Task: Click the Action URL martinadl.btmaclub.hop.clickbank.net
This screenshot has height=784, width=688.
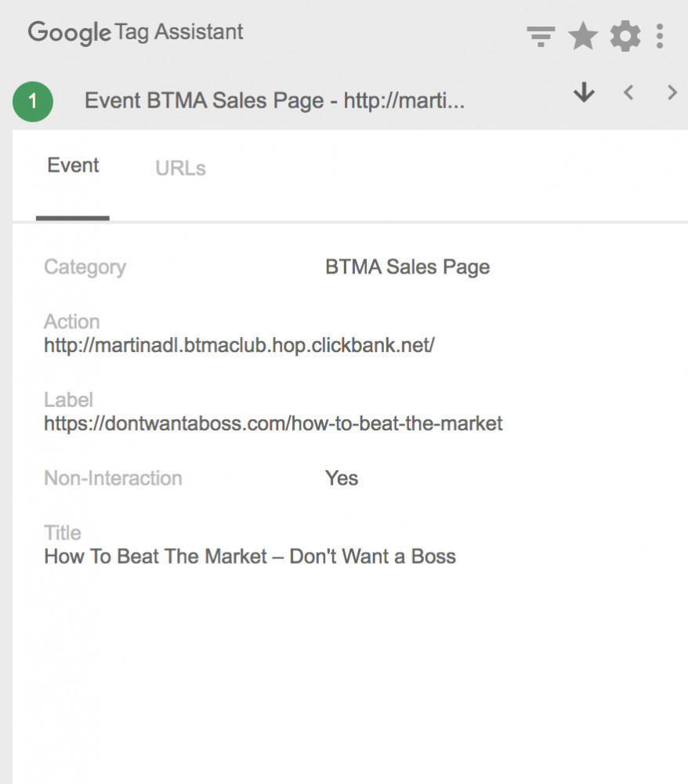Action: (x=239, y=345)
